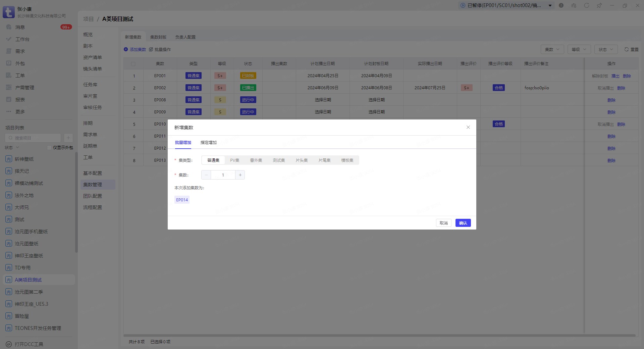Click the minus icon to decrease 集数
644x349 pixels.
tap(206, 175)
